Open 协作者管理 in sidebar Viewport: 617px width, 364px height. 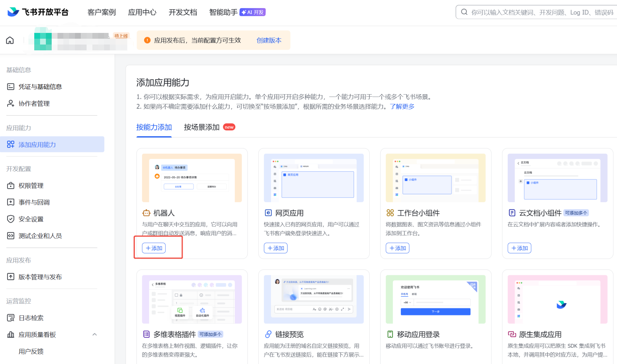click(34, 103)
